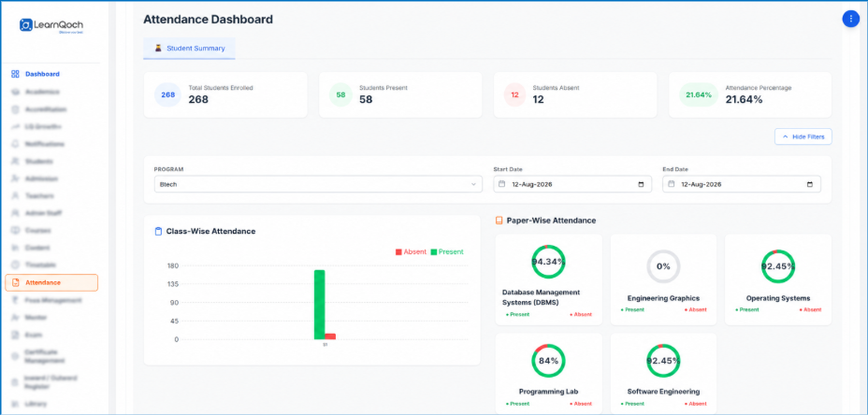This screenshot has width=868, height=415.
Task: Toggle the Absent series in chart legend
Action: pyautogui.click(x=411, y=251)
